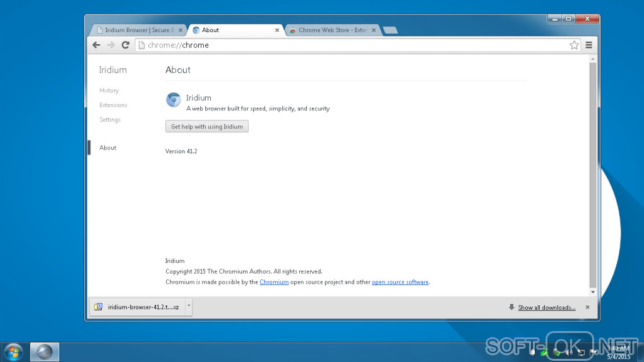The height and width of the screenshot is (362, 644).
Task: Click the Copyright 2015 Chromium Authors text
Action: pyautogui.click(x=244, y=271)
